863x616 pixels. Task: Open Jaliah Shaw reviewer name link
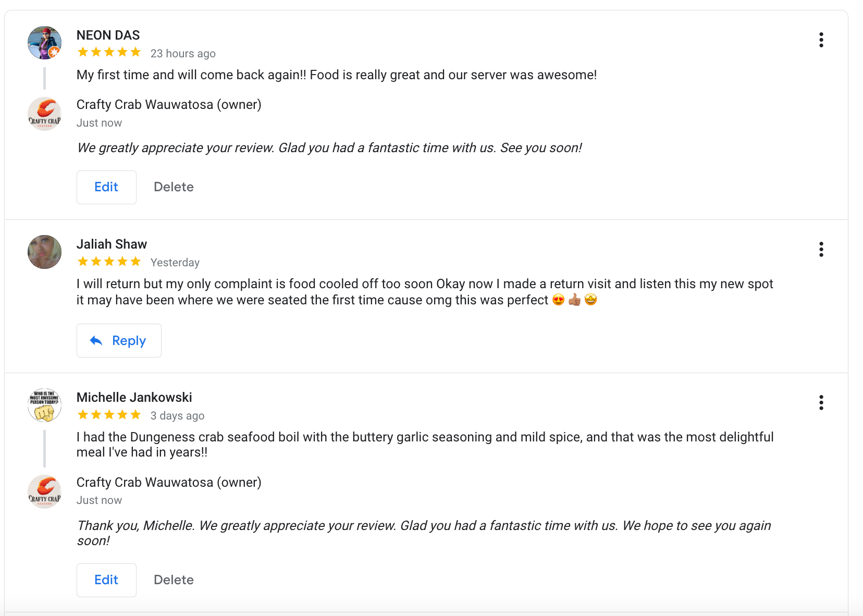(x=112, y=244)
